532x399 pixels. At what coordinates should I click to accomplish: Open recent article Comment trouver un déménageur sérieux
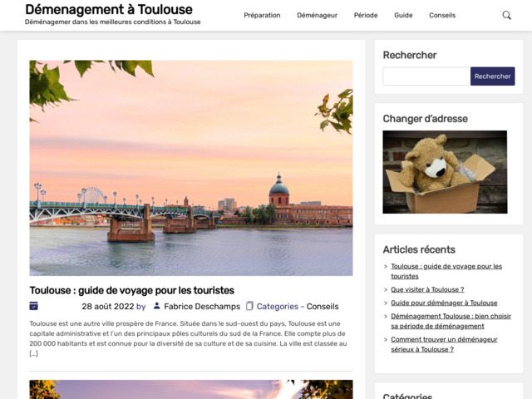click(x=444, y=344)
